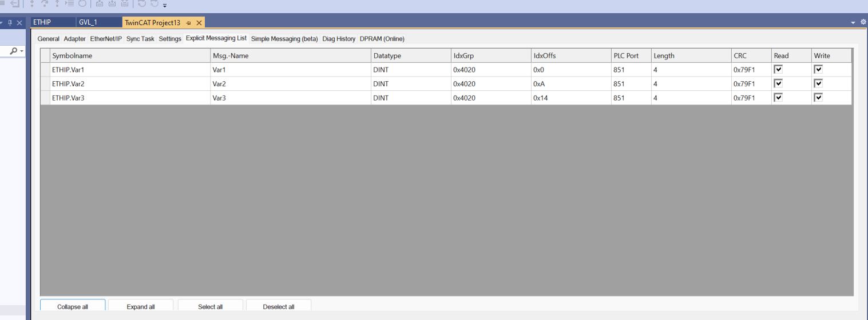Select the row header of ETHIP.Var2
This screenshot has width=868, height=320.
tap(45, 84)
